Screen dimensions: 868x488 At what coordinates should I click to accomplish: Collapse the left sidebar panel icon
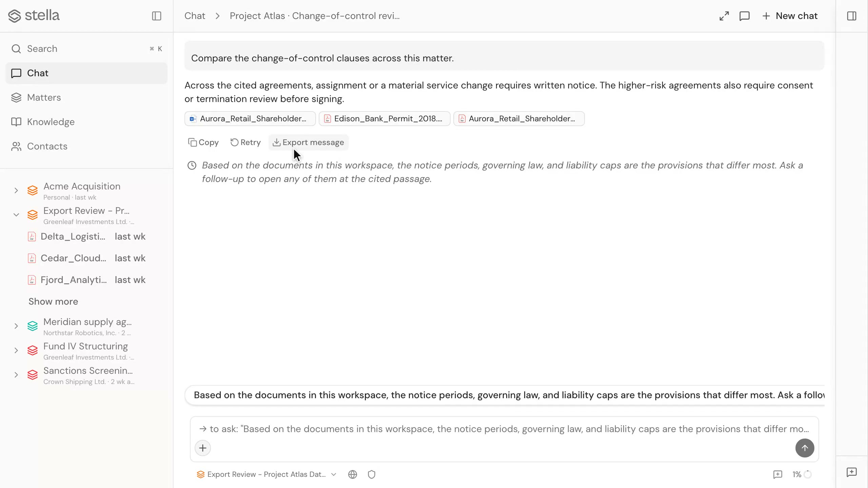tap(156, 16)
